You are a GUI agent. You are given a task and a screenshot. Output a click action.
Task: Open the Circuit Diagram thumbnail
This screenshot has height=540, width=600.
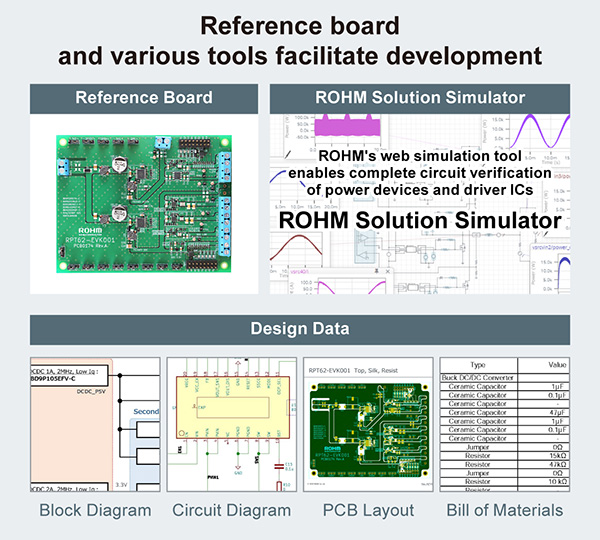(232, 424)
